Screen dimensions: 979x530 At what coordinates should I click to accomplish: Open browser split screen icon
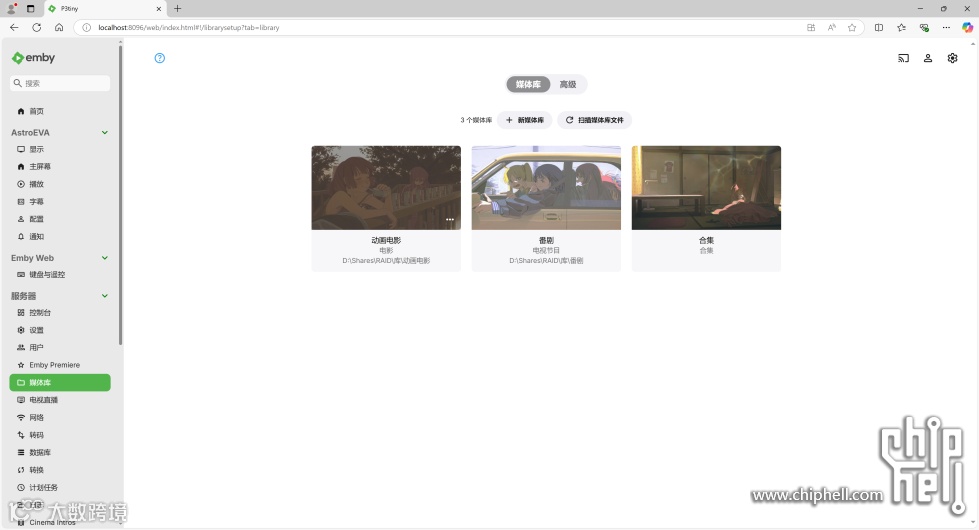click(x=878, y=27)
